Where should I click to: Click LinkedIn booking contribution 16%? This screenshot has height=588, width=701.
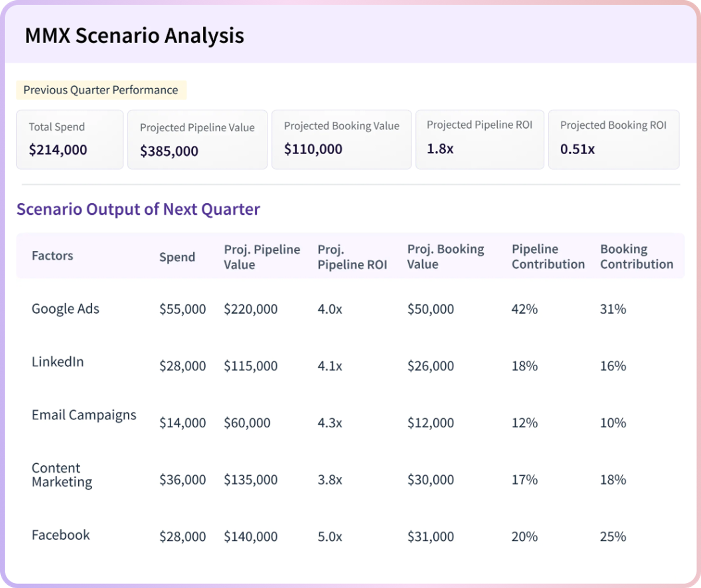(613, 366)
